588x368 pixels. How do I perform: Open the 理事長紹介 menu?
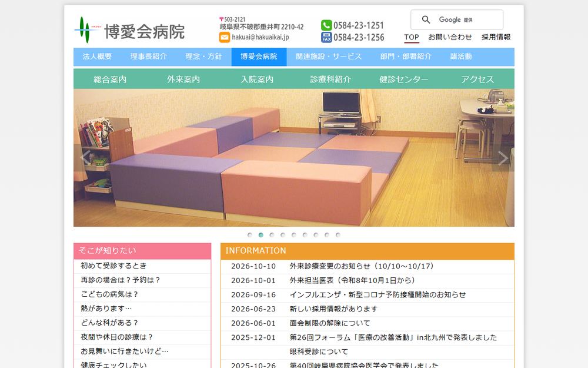click(149, 57)
